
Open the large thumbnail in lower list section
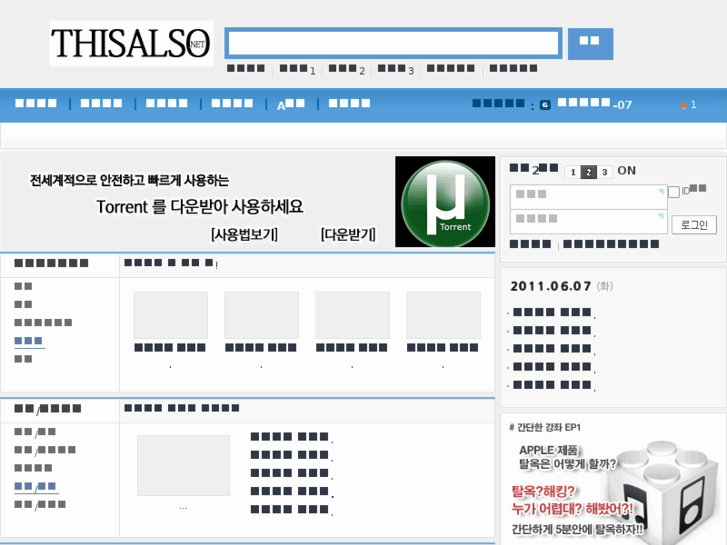(183, 465)
